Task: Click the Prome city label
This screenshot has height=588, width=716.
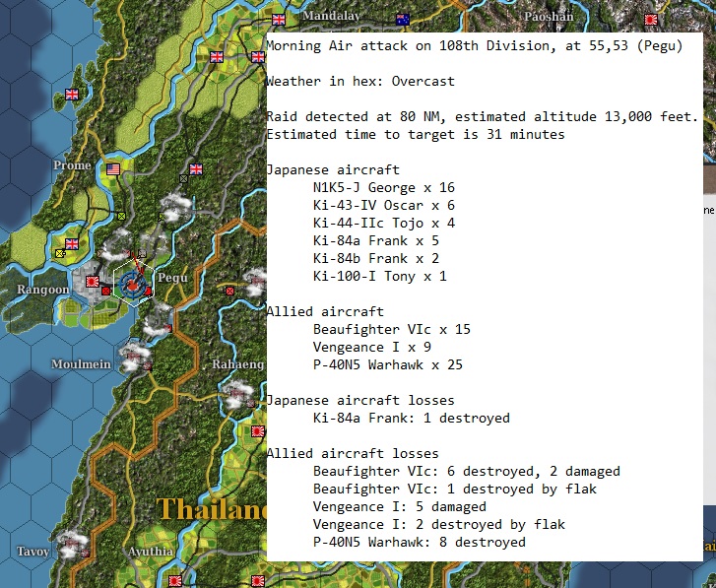Action: pyautogui.click(x=72, y=165)
